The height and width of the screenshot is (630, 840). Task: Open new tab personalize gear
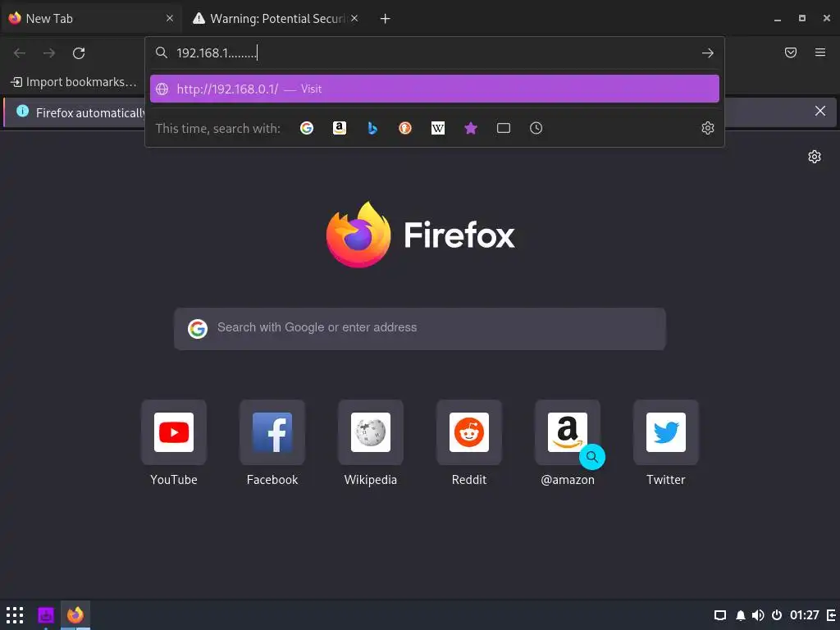tap(815, 157)
